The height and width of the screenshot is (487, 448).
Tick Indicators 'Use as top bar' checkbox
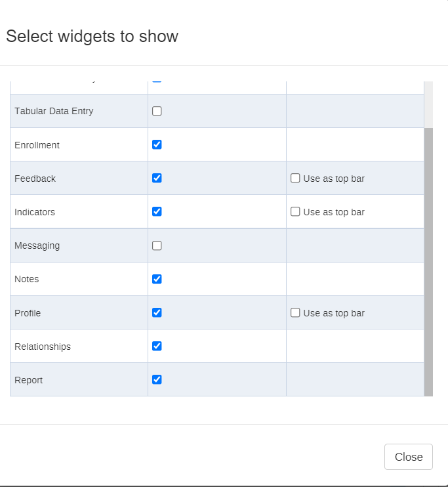click(x=295, y=211)
